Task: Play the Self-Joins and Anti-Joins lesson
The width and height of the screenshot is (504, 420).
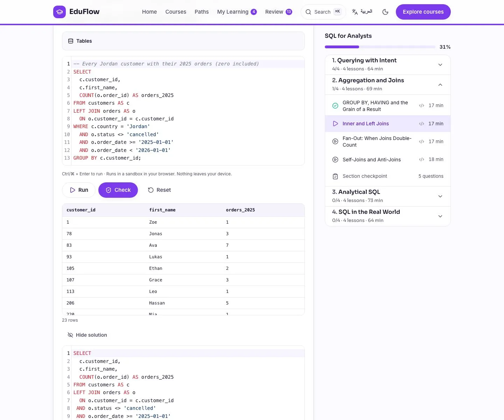Action: pyautogui.click(x=388, y=160)
